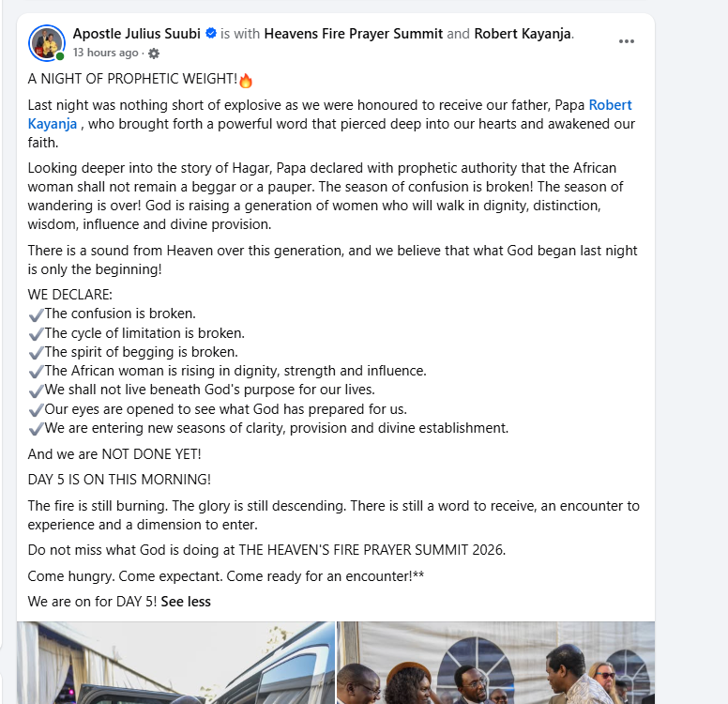
Task: Click checkmark beside We are entering new seasons
Action: coord(36,429)
